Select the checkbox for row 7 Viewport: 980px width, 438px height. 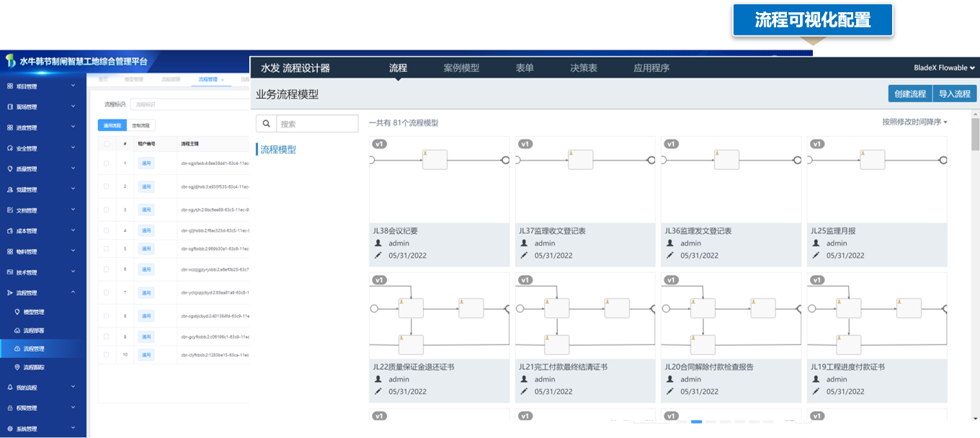point(107,292)
